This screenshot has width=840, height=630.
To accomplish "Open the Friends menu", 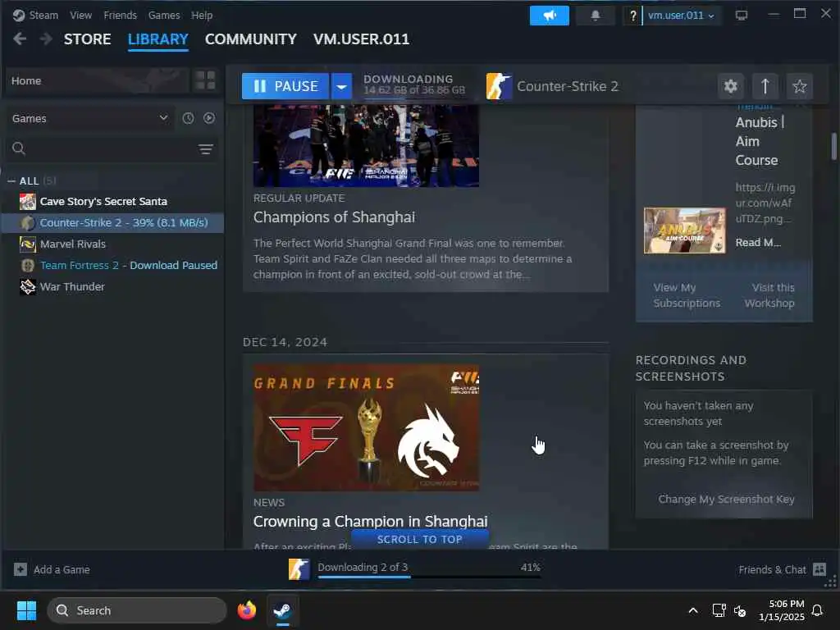I will click(120, 15).
